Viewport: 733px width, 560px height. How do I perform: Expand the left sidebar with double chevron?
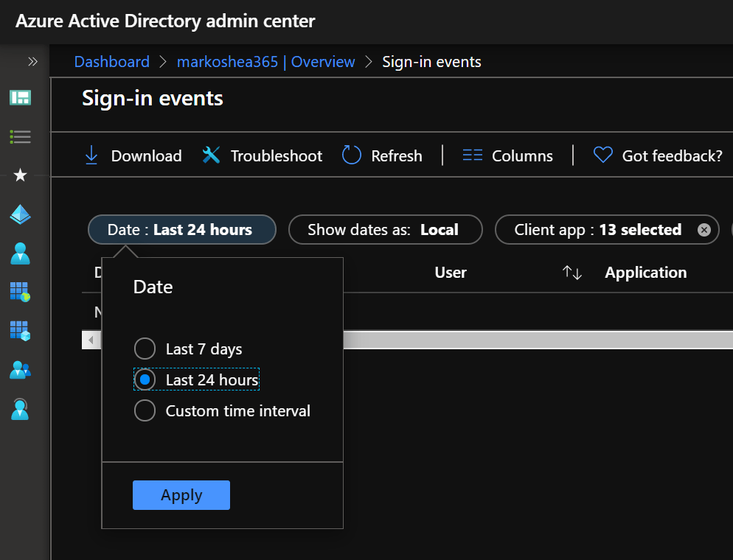pyautogui.click(x=32, y=62)
